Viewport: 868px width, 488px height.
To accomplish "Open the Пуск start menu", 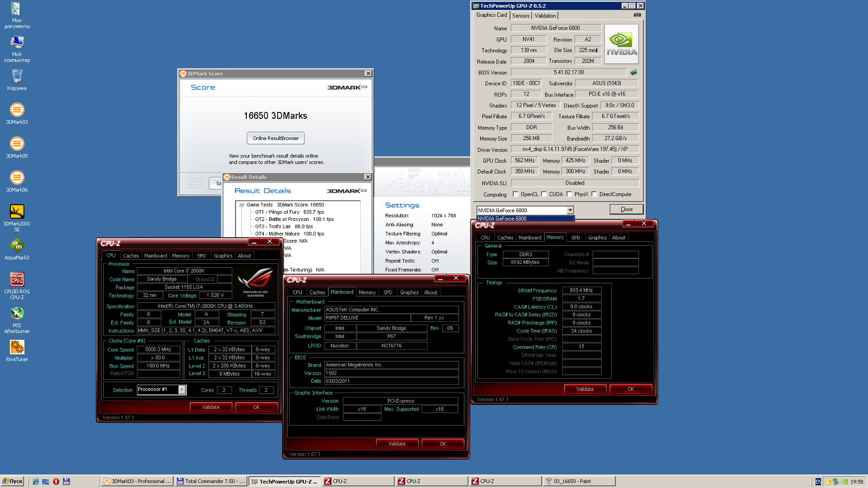I will tap(12, 481).
